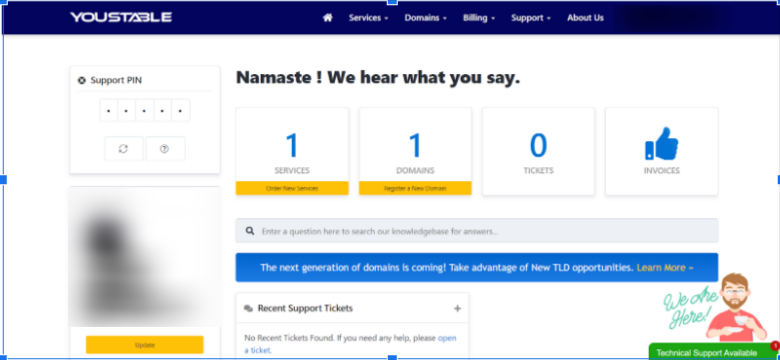Click Register a New Domain button

point(415,188)
